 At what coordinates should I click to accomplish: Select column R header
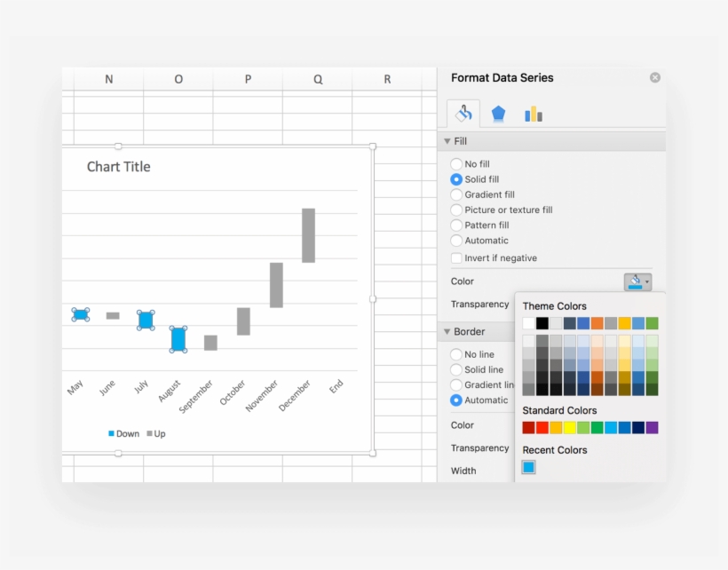pyautogui.click(x=387, y=79)
